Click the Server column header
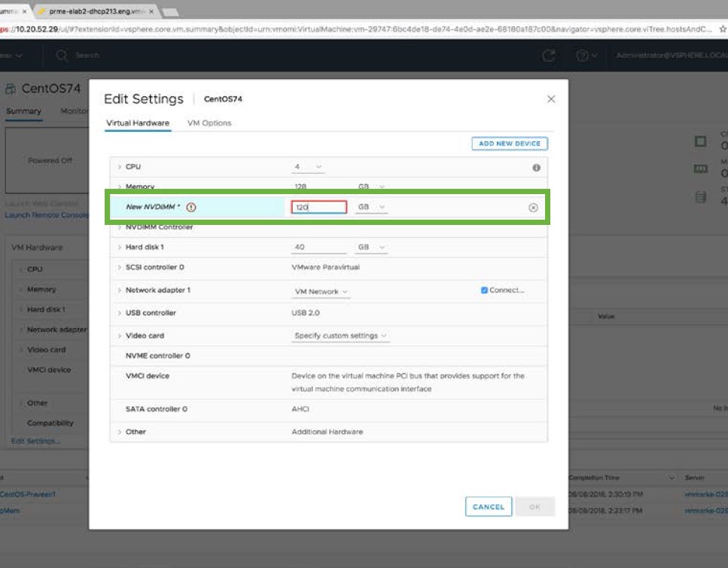 [694, 478]
